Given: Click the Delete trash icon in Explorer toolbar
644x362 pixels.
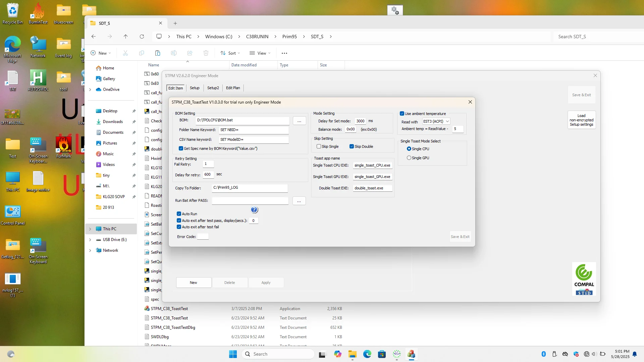Looking at the screenshot, I should tap(206, 53).
